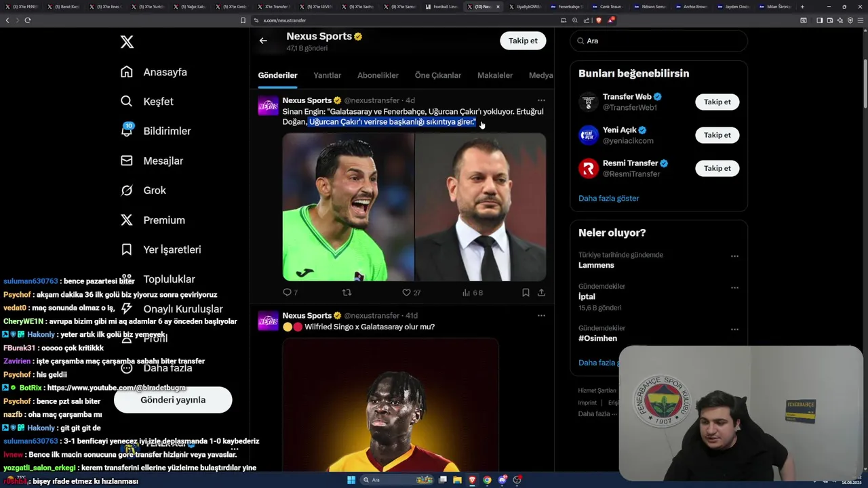The height and width of the screenshot is (488, 868).
Task: Go back using the arrow beside Nexus Sports
Action: pyautogui.click(x=263, y=41)
